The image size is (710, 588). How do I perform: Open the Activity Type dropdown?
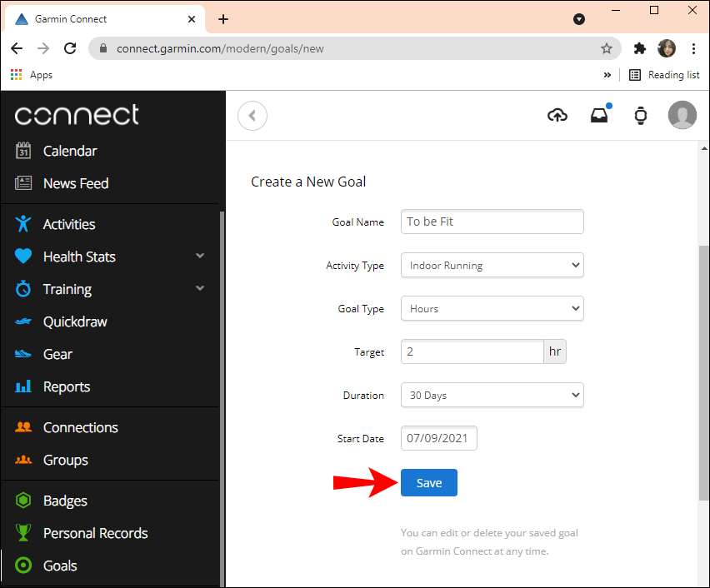(x=492, y=266)
